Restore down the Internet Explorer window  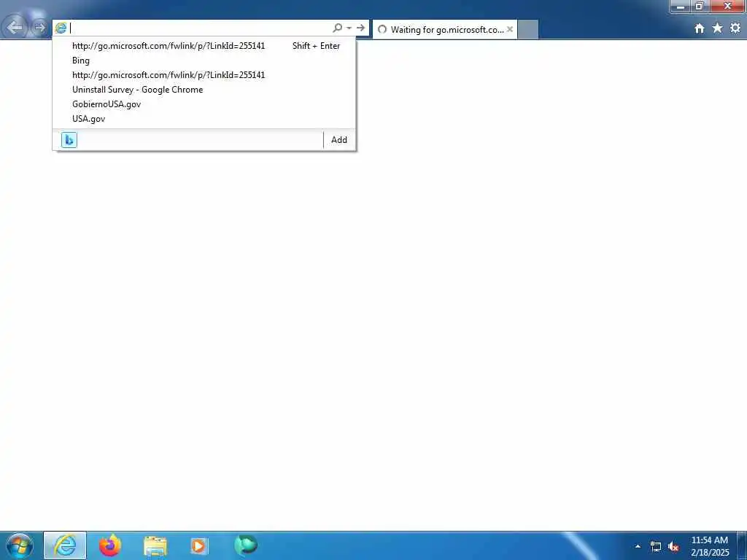click(x=700, y=7)
